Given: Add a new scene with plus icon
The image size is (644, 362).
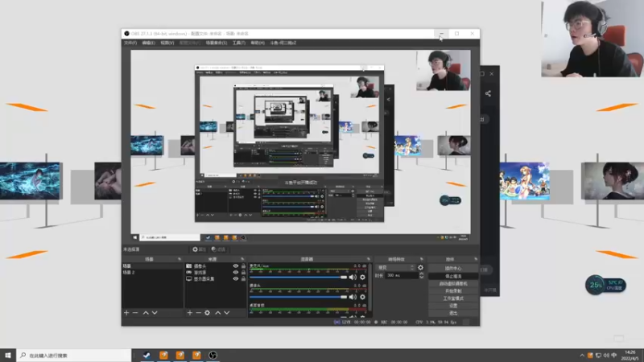Looking at the screenshot, I should click(x=126, y=313).
